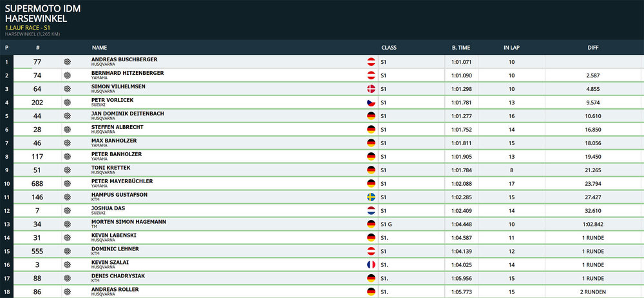Click best time 1:01.071
The image size is (644, 298).
461,62
